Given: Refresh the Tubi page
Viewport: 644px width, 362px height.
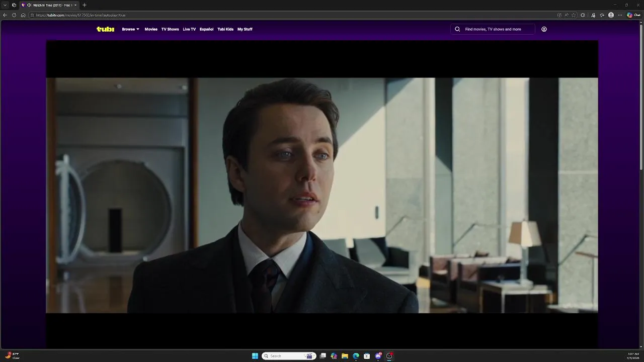Looking at the screenshot, I should tap(14, 15).
